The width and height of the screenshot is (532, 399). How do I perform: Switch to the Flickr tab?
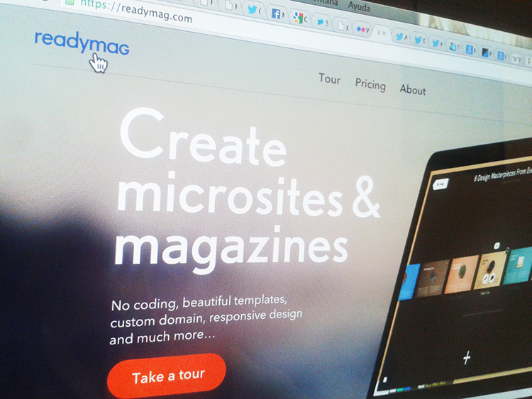[362, 30]
